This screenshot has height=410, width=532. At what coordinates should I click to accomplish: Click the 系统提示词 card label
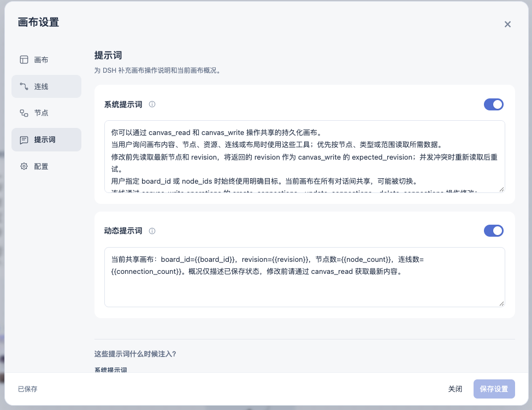click(x=123, y=104)
